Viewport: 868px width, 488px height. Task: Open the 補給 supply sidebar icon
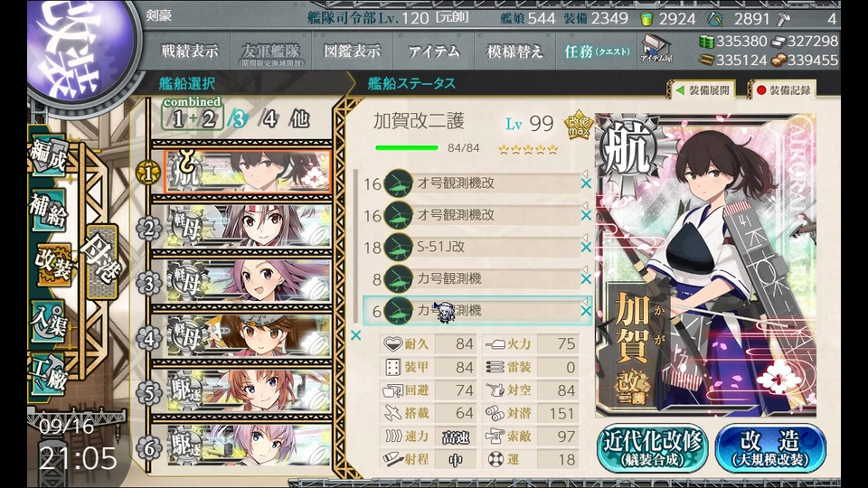click(49, 211)
